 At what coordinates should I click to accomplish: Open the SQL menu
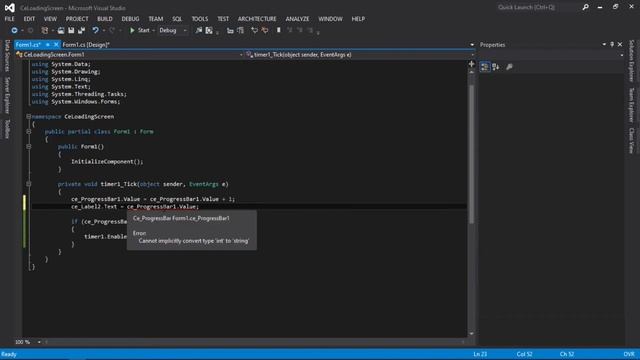coord(177,19)
